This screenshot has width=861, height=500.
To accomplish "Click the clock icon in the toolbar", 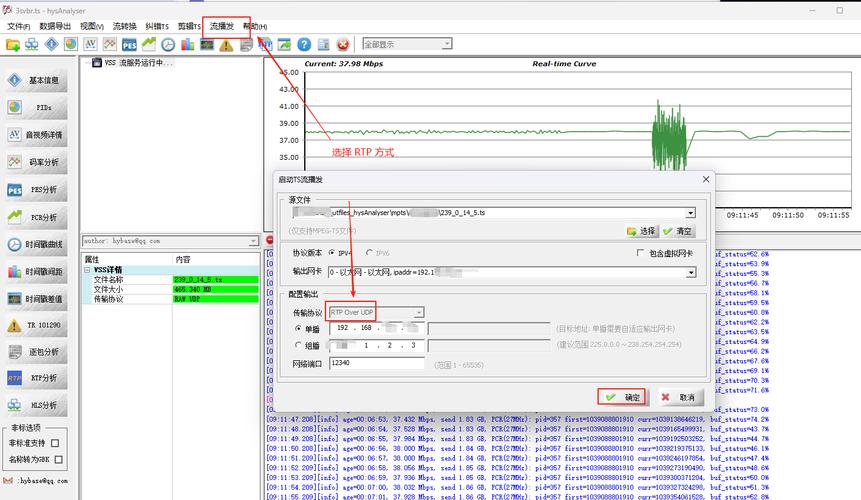I will (x=168, y=45).
